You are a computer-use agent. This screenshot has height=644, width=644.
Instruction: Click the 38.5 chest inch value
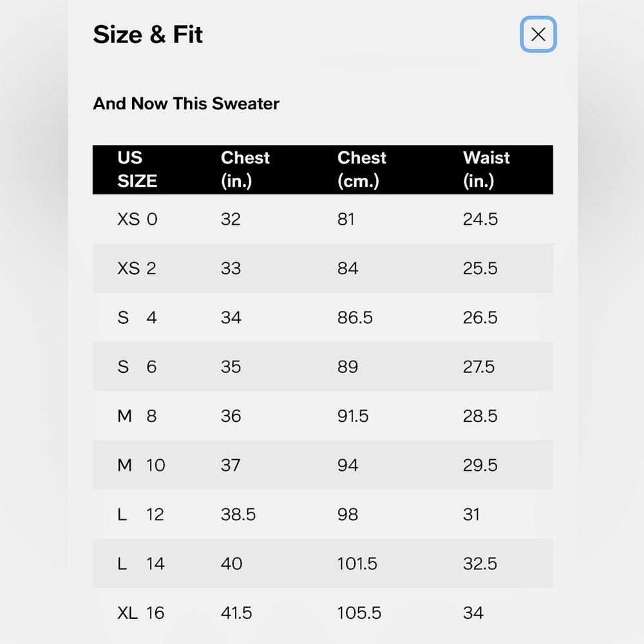coord(238,514)
